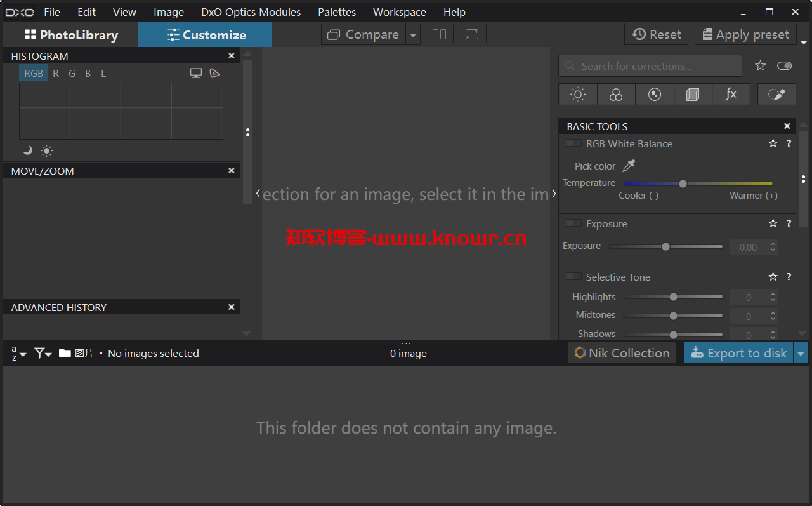Click the destination gamut warning icon
This screenshot has width=812, height=506.
[215, 74]
